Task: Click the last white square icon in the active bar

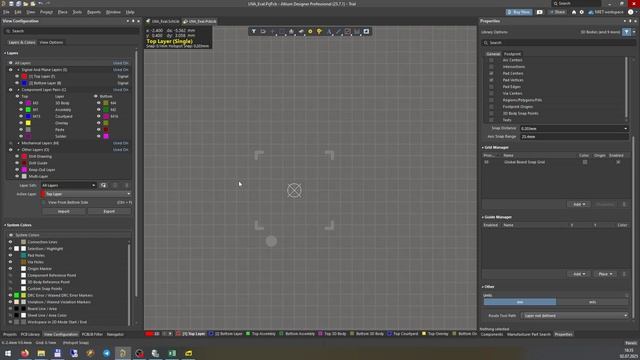Action: [366, 31]
